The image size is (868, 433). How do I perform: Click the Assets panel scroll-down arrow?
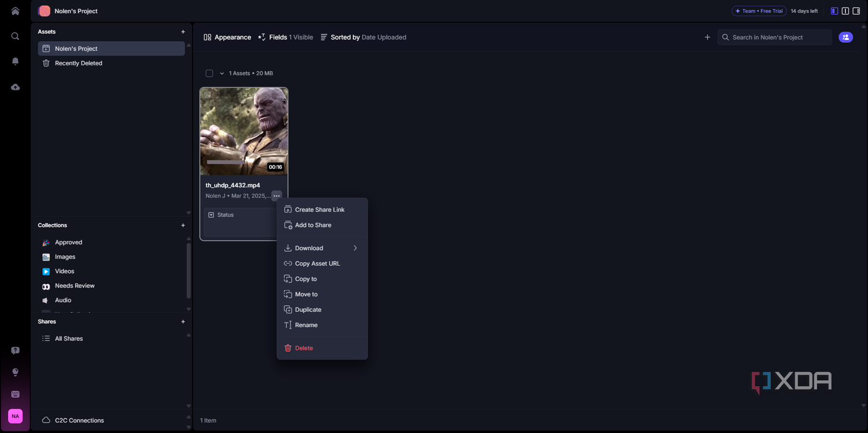189,212
